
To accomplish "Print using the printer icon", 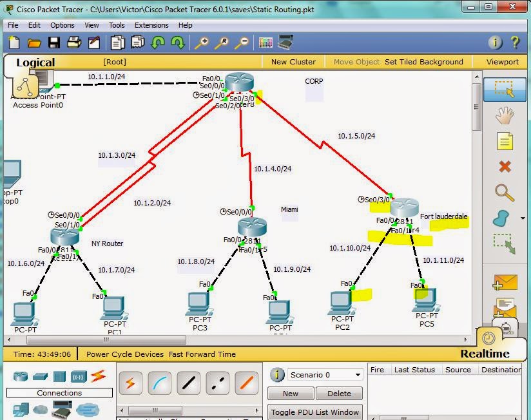I will [x=74, y=43].
